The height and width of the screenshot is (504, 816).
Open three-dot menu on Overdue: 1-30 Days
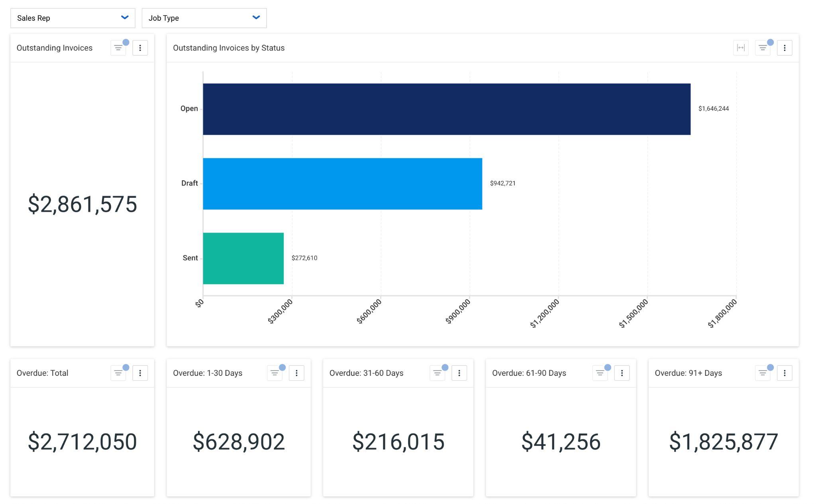pyautogui.click(x=296, y=373)
